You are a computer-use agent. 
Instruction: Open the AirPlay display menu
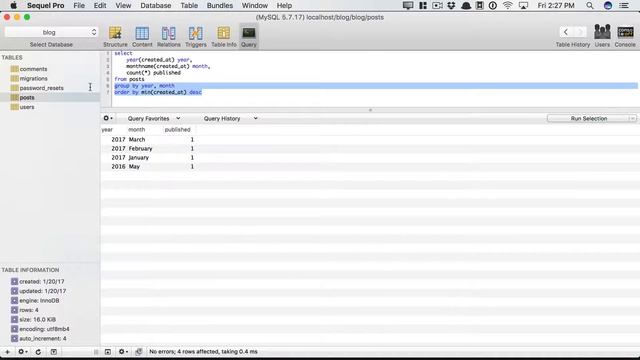(x=523, y=5)
